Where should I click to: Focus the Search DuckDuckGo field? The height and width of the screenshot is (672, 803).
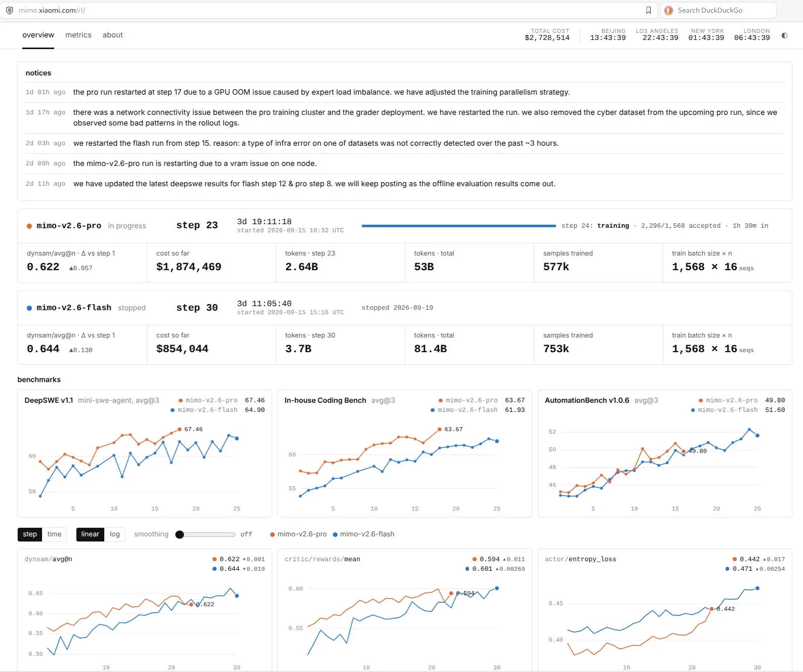[719, 10]
